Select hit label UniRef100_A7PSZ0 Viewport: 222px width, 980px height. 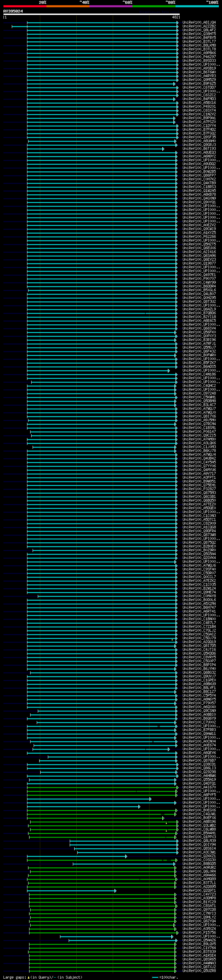199,122
